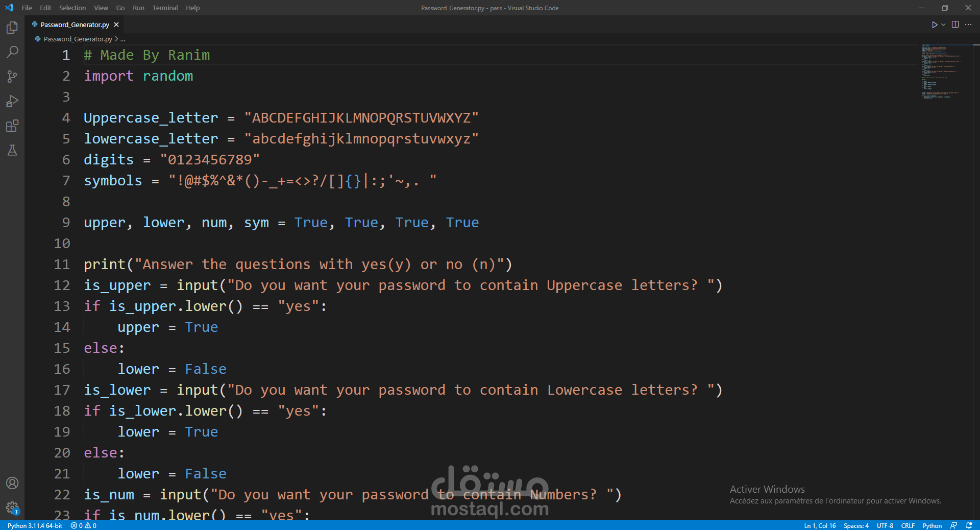Image resolution: width=980 pixels, height=530 pixels.
Task: Open the Help menu
Action: [x=193, y=8]
